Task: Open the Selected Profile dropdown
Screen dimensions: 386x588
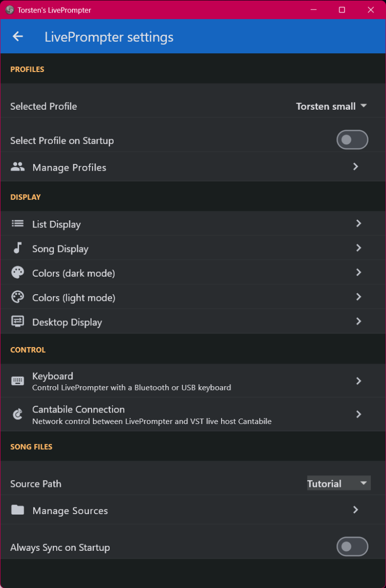Action: (x=331, y=106)
